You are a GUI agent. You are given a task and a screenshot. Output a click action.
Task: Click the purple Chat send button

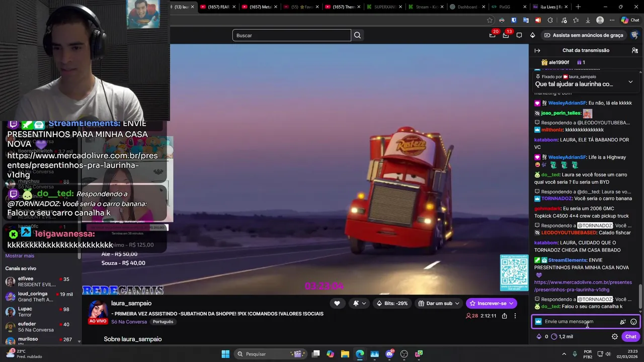point(630,336)
